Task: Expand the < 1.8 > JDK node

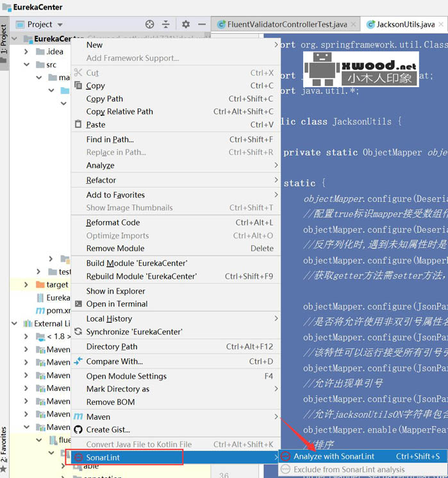Action: [26, 336]
